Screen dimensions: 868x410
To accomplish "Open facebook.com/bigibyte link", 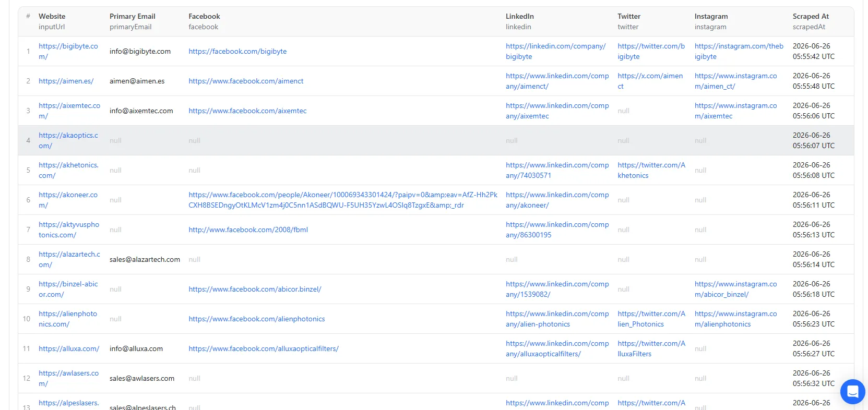I will click(x=237, y=51).
